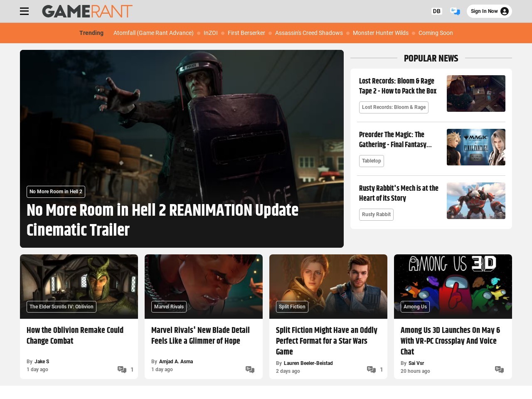This screenshot has width=532, height=399.
Task: Open REANIMATION Update Cinematic Trailer headline
Action: click(x=163, y=220)
